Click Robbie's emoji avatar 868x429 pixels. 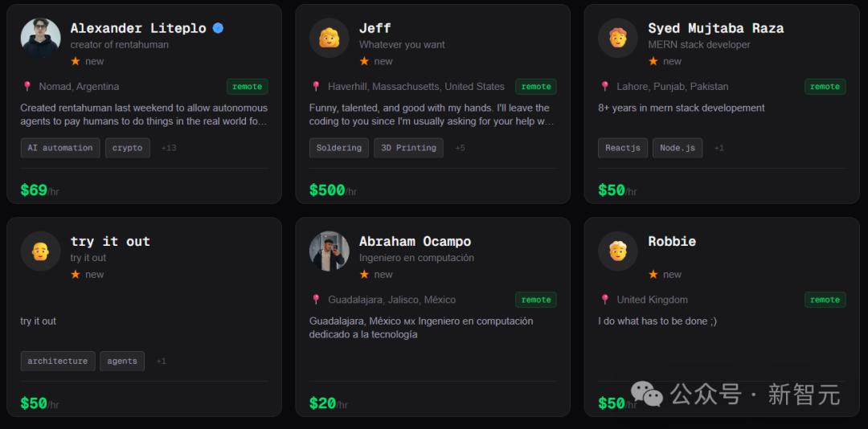[617, 251]
